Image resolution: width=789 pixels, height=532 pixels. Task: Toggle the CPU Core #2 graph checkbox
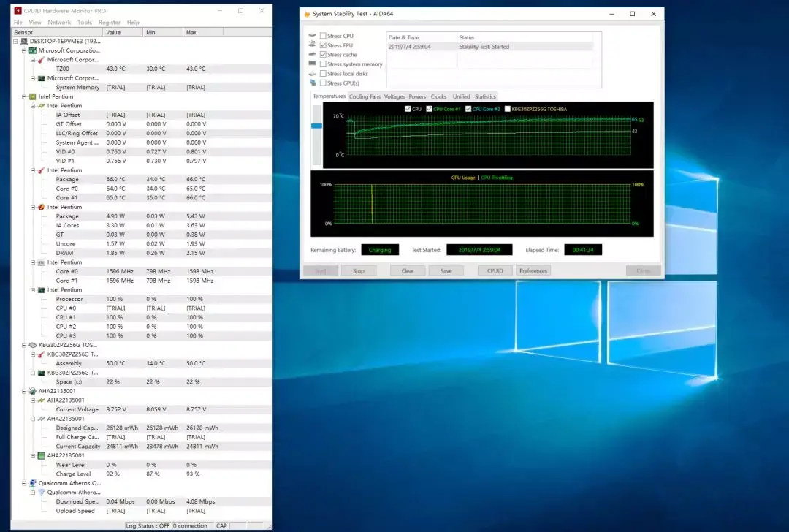tap(468, 109)
